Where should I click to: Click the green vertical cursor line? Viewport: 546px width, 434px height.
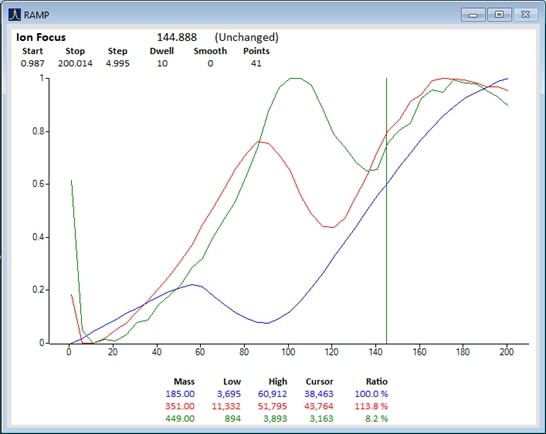[387, 211]
